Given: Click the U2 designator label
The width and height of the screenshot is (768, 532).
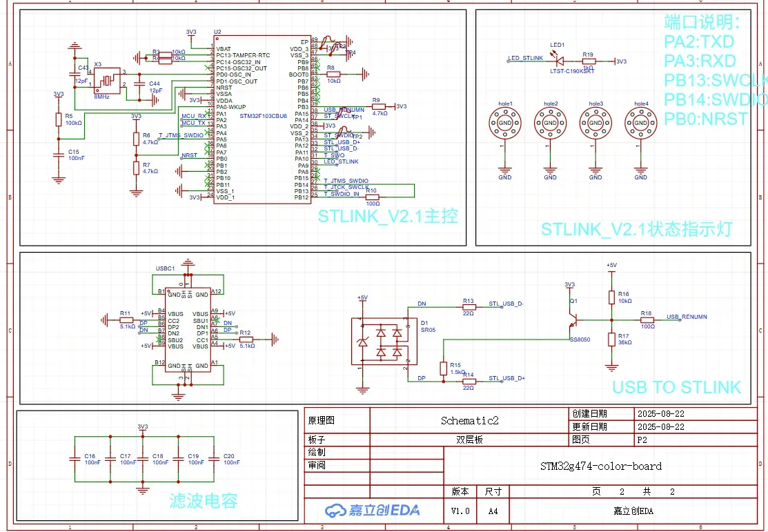Looking at the screenshot, I should coord(217,32).
